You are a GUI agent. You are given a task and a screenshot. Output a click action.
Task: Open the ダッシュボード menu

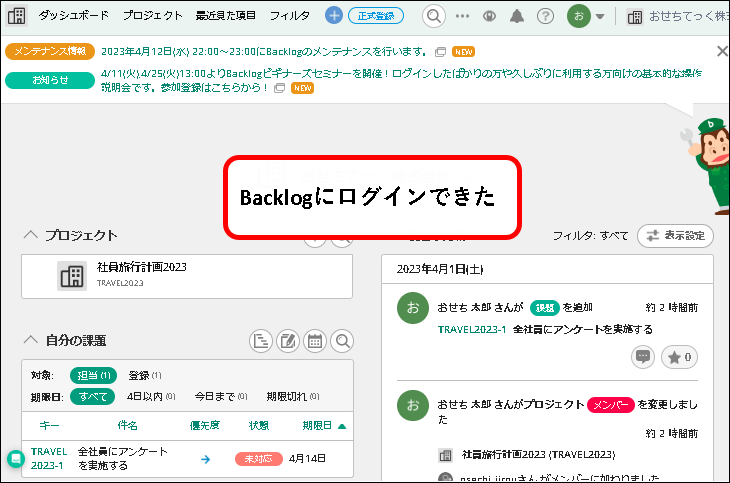pos(74,15)
